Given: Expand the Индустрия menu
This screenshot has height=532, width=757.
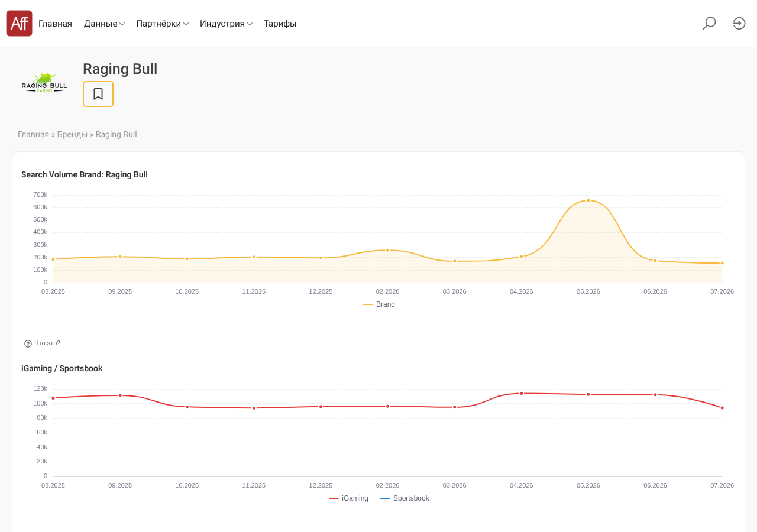Looking at the screenshot, I should click(226, 24).
